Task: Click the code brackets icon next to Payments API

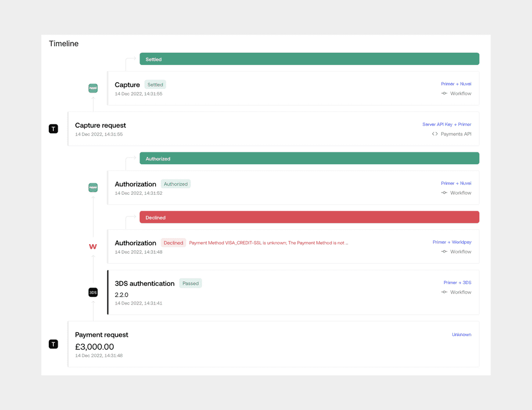Action: click(x=434, y=134)
